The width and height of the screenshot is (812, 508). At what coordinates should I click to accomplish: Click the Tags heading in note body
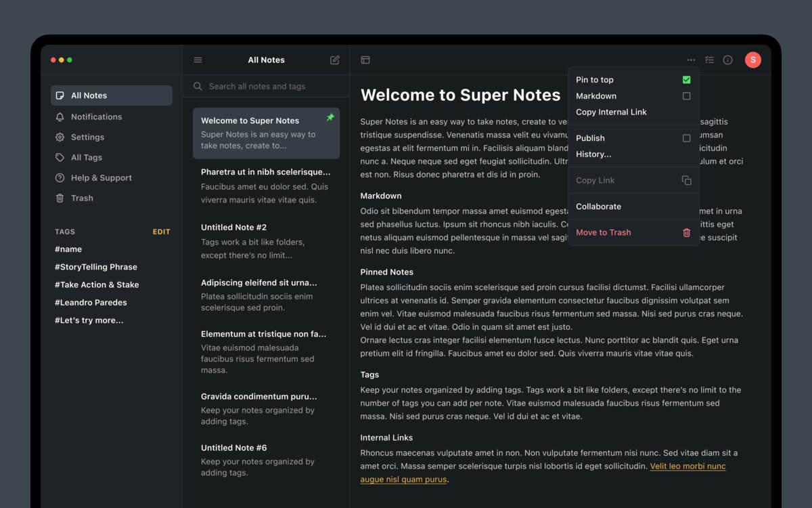pos(369,375)
